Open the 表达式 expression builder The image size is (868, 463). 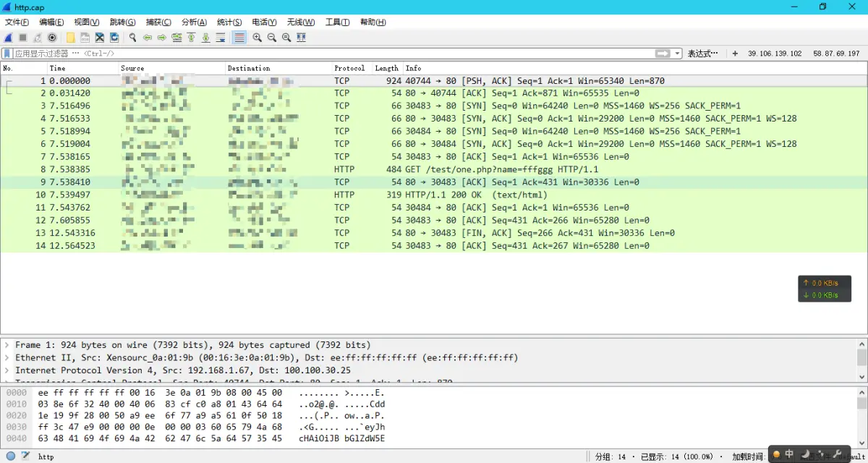click(x=703, y=54)
